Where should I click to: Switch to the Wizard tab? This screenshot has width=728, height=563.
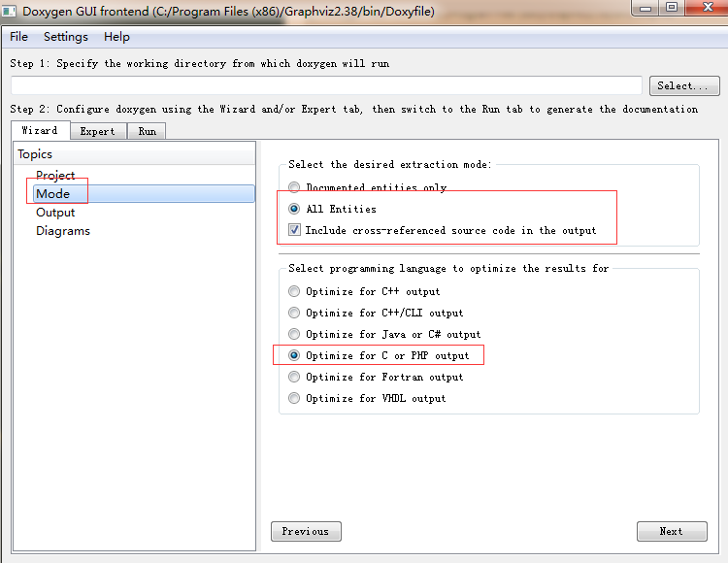[41, 130]
